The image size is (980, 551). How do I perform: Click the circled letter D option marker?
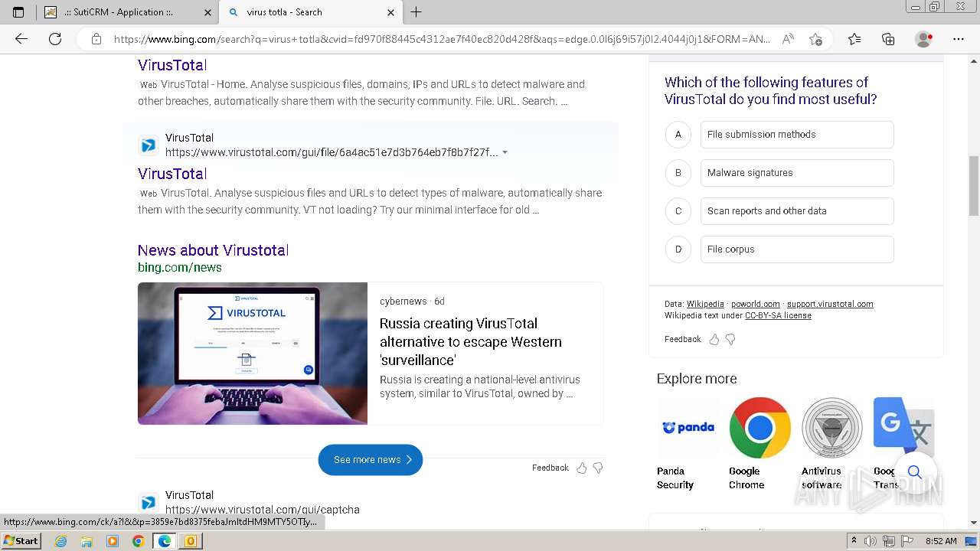(678, 249)
